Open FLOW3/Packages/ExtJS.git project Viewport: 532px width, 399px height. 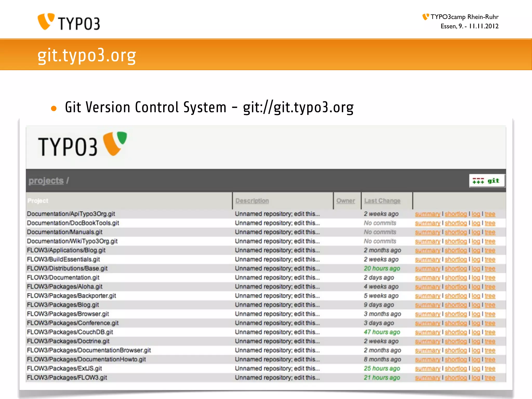[x=64, y=369]
